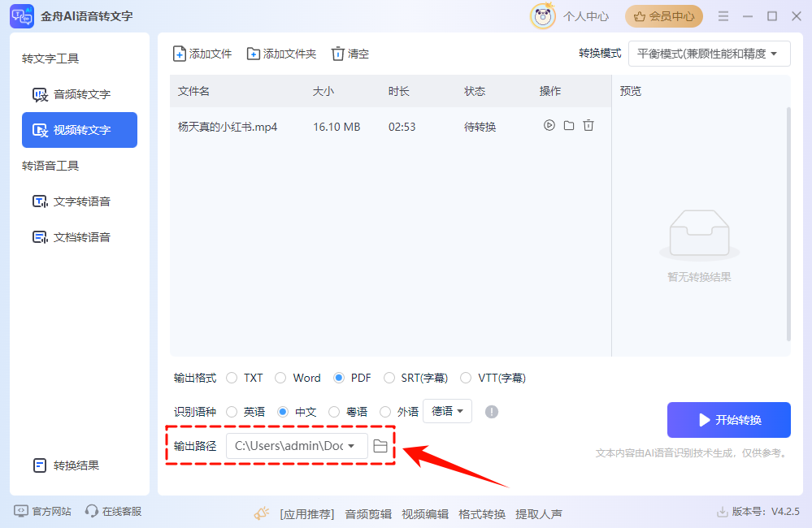Viewport: 812px width, 528px height.
Task: Click the 开始转换 start conversion button
Action: pyautogui.click(x=728, y=419)
